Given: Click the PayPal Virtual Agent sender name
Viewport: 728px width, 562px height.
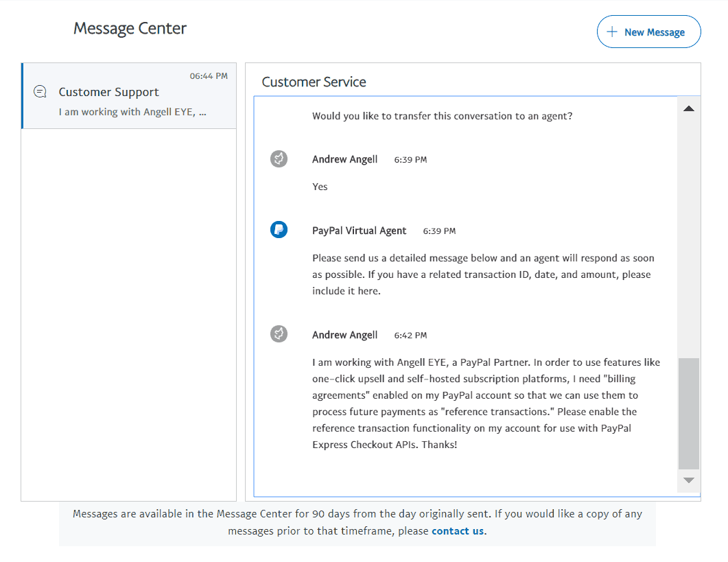Looking at the screenshot, I should [359, 231].
